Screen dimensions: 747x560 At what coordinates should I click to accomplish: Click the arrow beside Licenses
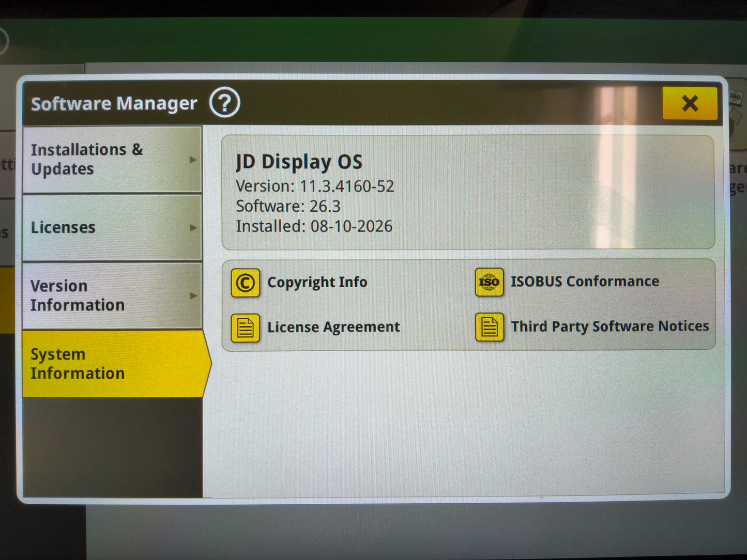(193, 228)
